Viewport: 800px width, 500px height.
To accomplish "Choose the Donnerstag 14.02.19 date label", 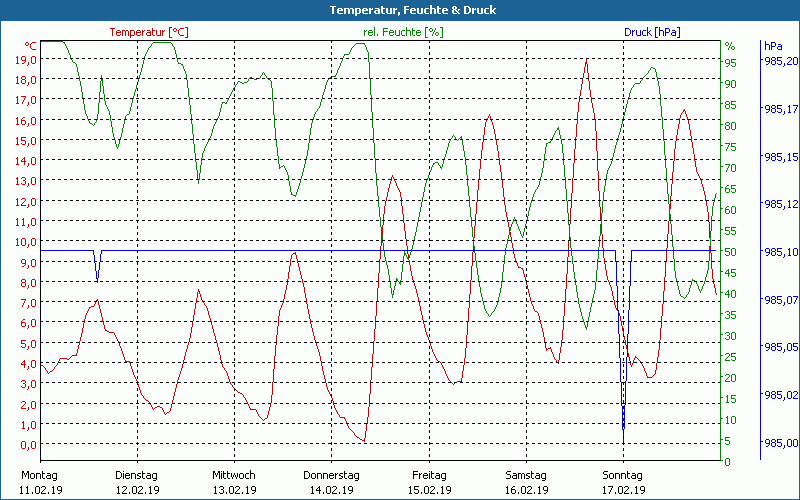I will coord(331,482).
